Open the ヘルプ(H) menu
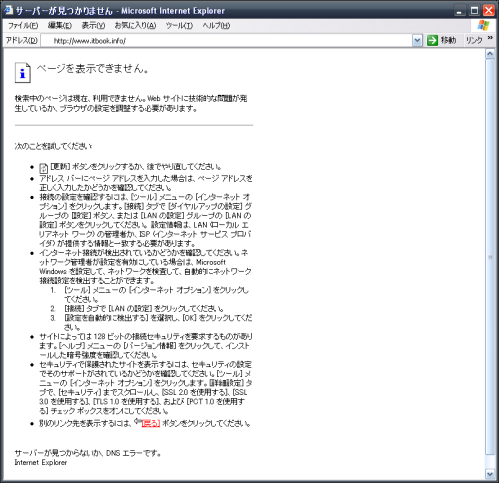The width and height of the screenshot is (499, 483). coord(216,26)
